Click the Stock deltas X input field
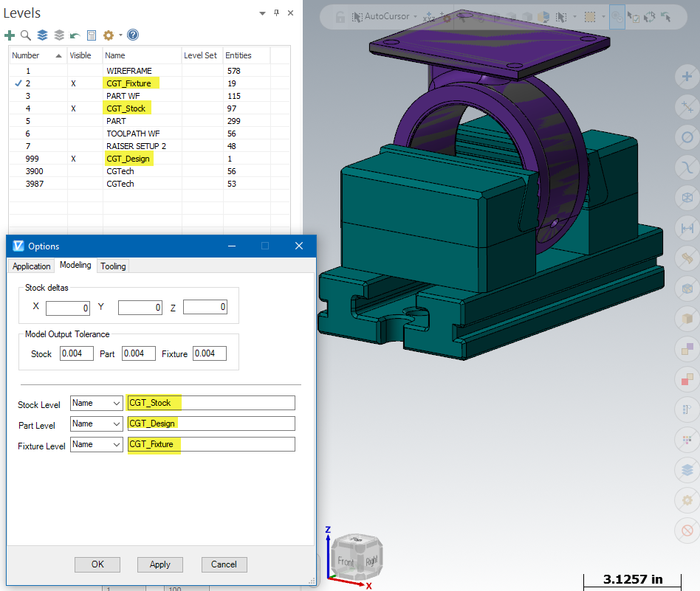Image resolution: width=700 pixels, height=591 pixels. (68, 308)
